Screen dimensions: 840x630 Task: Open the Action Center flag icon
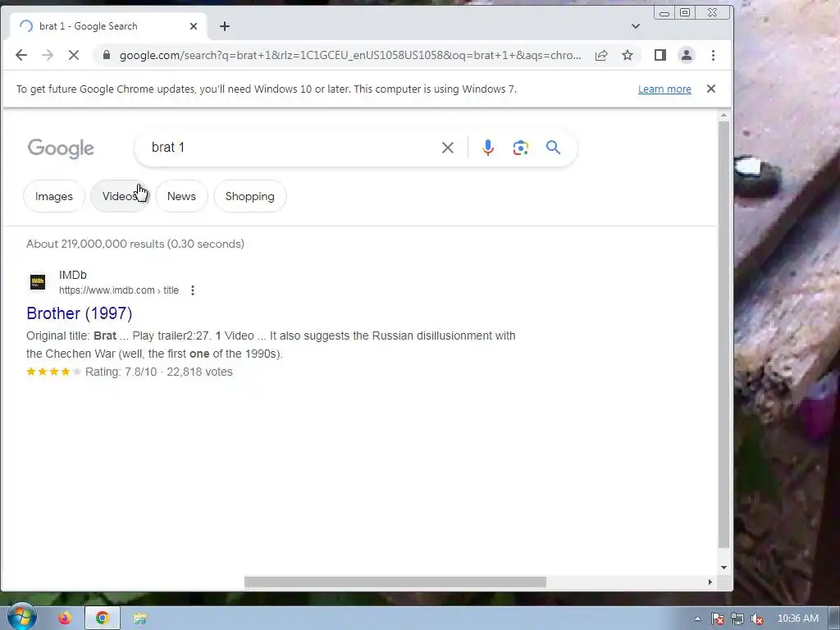pos(717,619)
